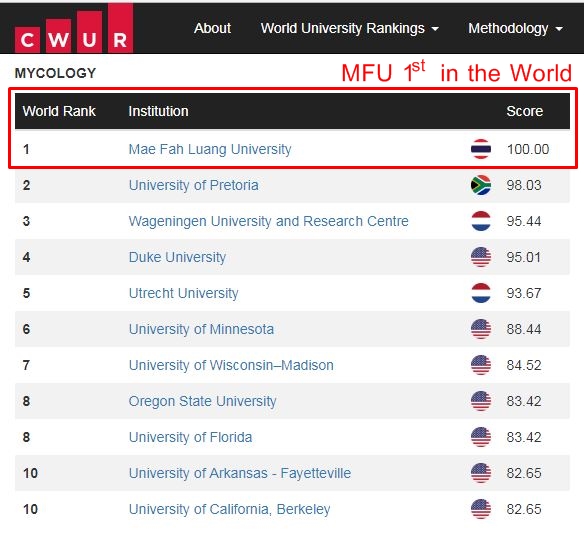The height and width of the screenshot is (542, 584).
Task: Open University of California, Berkeley link
Action: click(229, 509)
